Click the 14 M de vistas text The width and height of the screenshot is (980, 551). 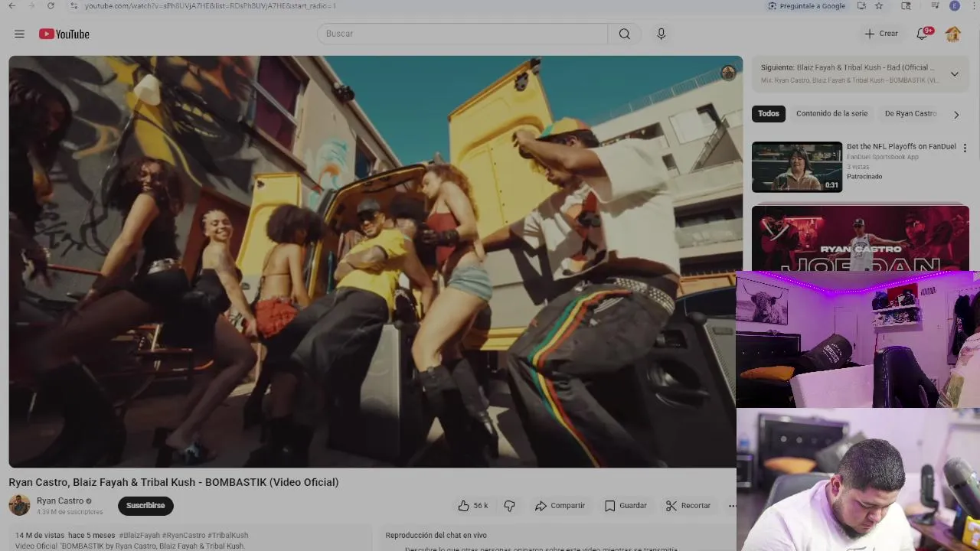[40, 535]
